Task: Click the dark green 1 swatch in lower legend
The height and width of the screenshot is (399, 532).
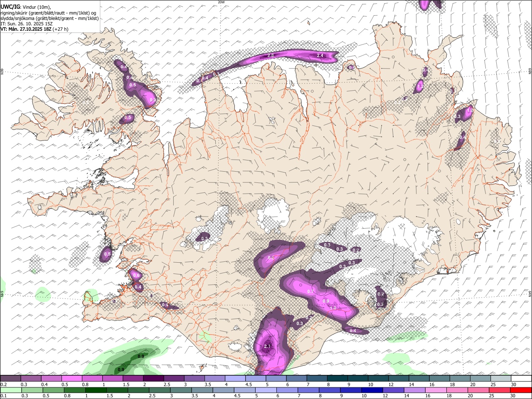Action: pyautogui.click(x=96, y=390)
